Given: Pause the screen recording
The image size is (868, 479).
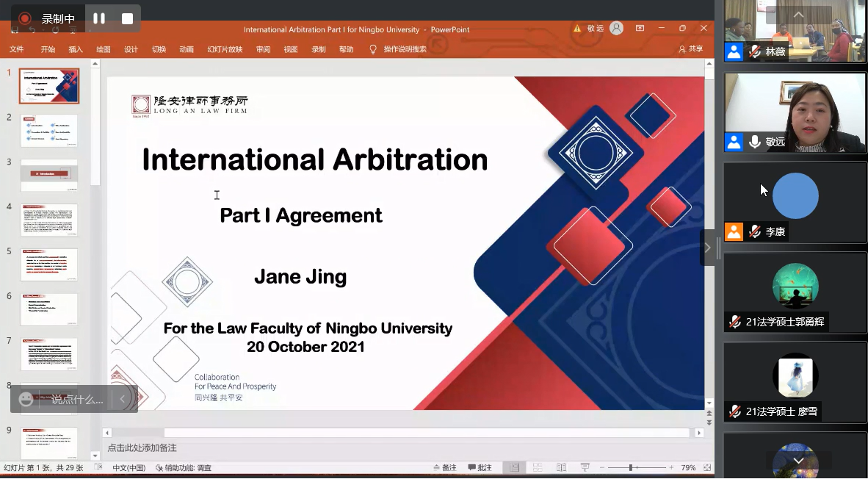Looking at the screenshot, I should coord(99,18).
